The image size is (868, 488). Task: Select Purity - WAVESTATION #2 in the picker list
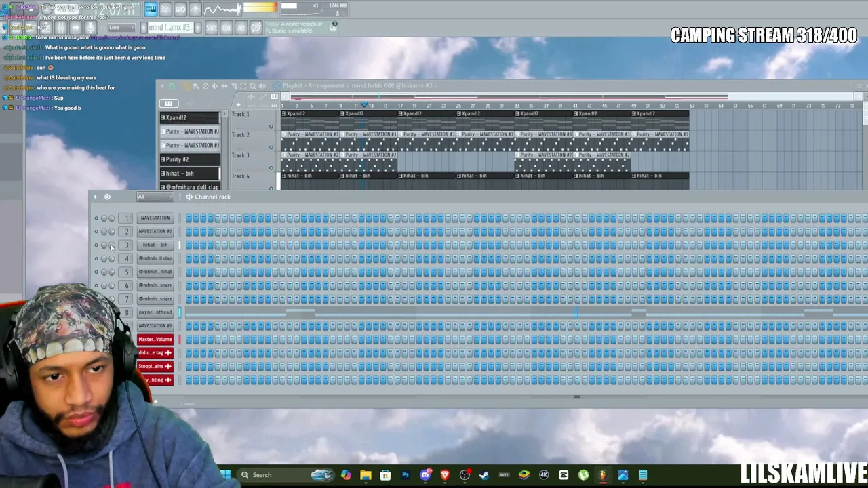pos(190,131)
